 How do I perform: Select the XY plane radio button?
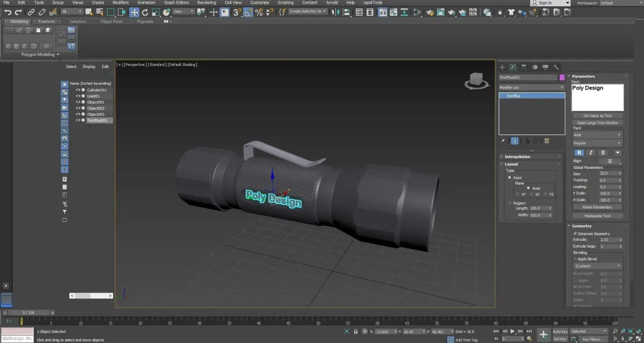517,194
